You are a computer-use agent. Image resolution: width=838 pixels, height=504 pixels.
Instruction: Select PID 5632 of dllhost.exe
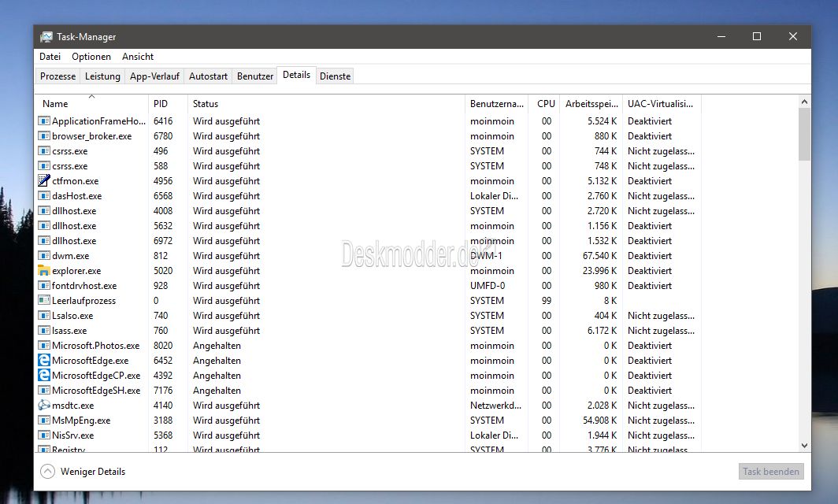pyautogui.click(x=163, y=225)
